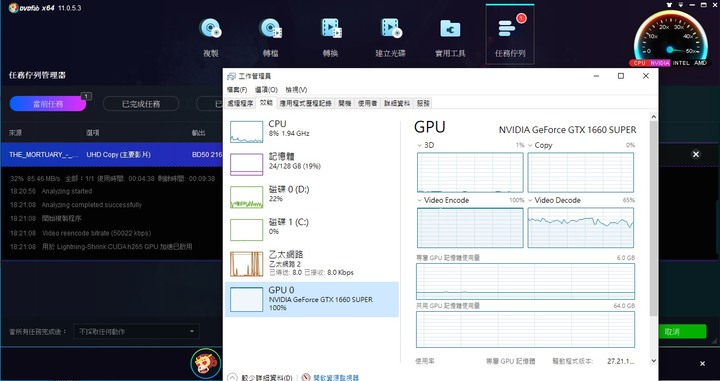Click the 共用 GPU 記憶體使用量 graph
Viewport: 720px width, 381px height.
pos(525,329)
